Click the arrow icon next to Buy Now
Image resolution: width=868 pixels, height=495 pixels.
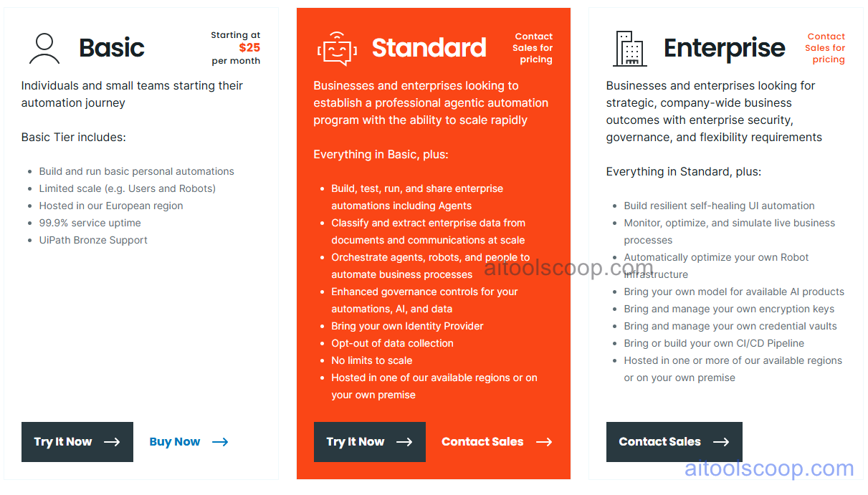(x=219, y=442)
